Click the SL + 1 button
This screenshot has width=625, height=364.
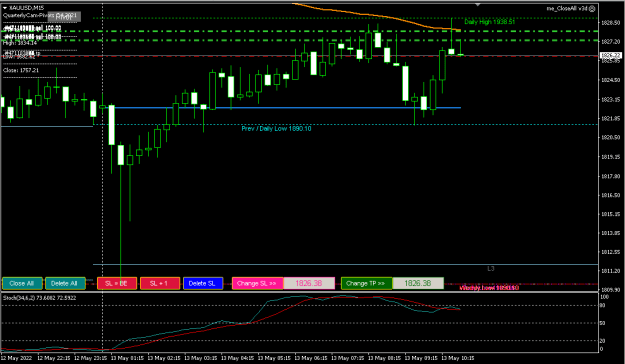[160, 283]
